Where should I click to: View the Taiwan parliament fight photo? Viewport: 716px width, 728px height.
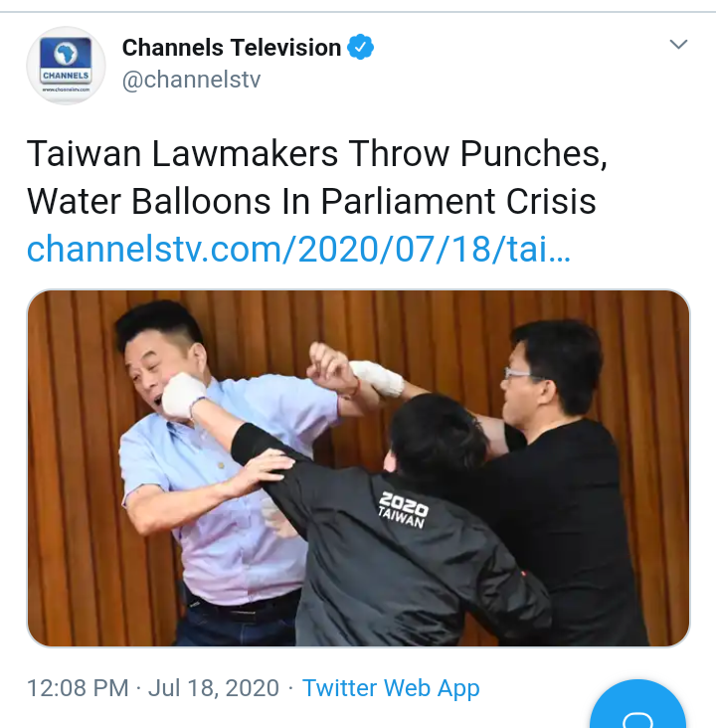[x=358, y=468]
